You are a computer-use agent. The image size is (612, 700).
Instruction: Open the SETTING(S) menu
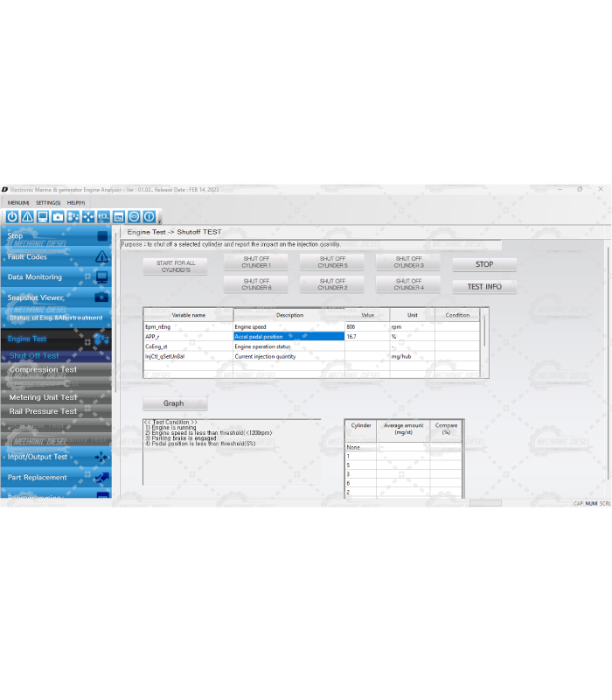click(x=48, y=202)
